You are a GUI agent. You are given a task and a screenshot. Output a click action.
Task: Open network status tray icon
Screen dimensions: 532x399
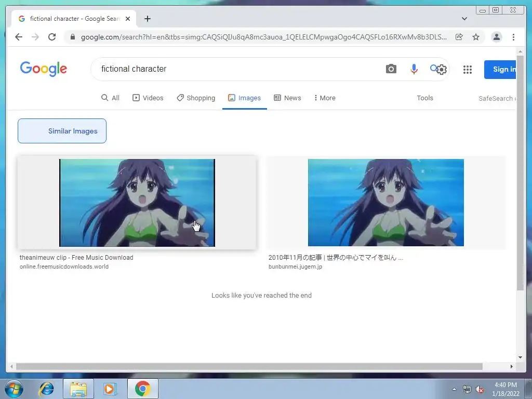[x=467, y=390]
